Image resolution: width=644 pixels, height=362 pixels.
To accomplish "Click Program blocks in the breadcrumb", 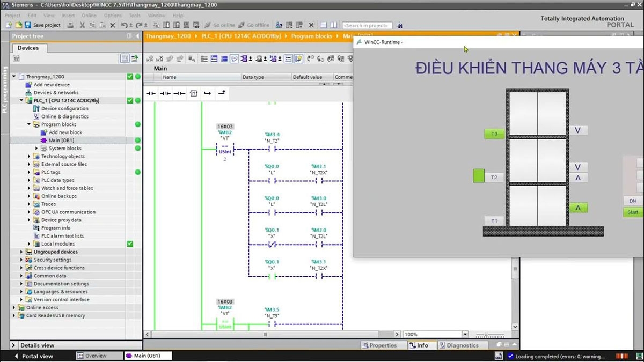I will pyautogui.click(x=311, y=36).
